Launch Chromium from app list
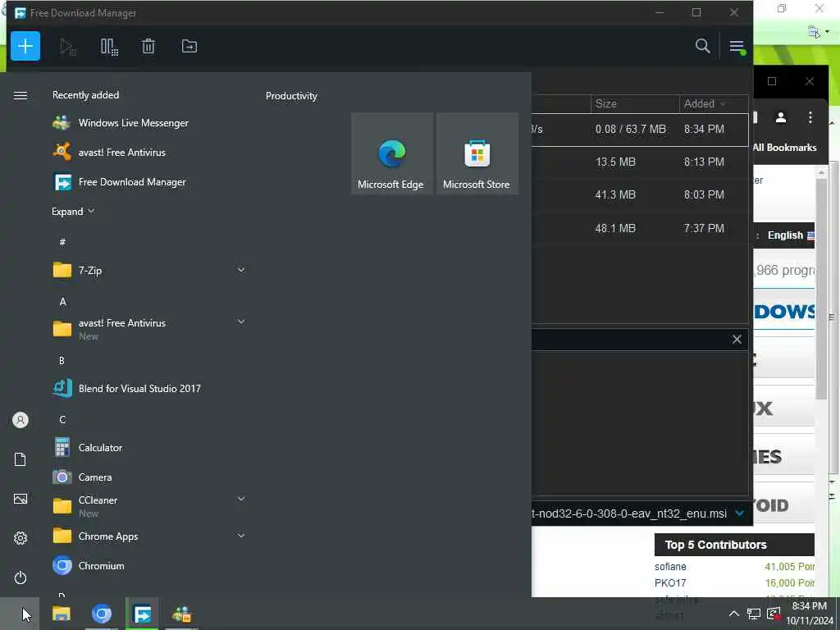This screenshot has height=630, width=840. [x=149, y=566]
